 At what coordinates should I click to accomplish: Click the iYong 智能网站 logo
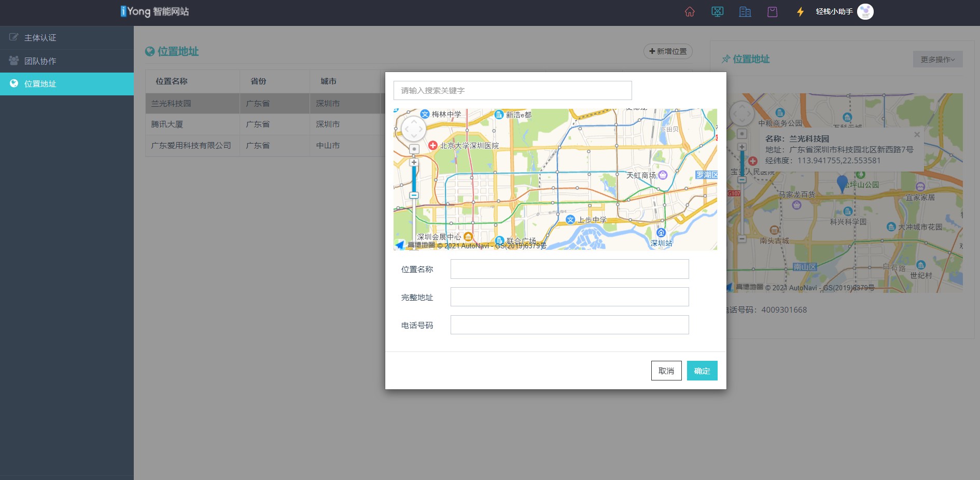[x=155, y=11]
